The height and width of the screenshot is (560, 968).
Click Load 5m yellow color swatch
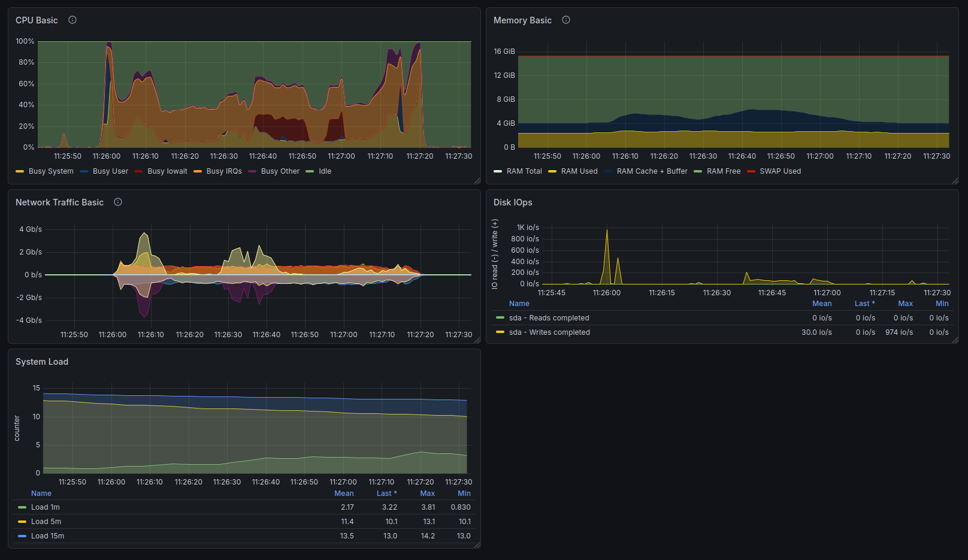click(22, 522)
